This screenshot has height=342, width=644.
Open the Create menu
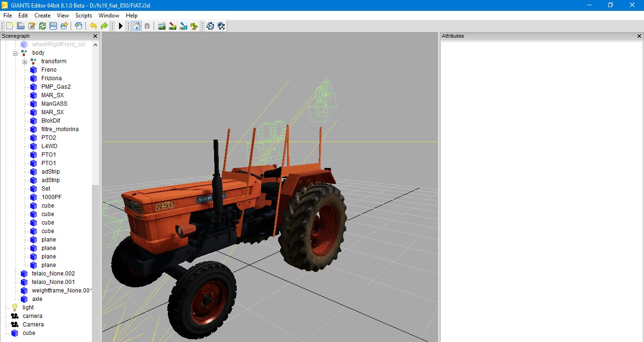click(x=42, y=16)
